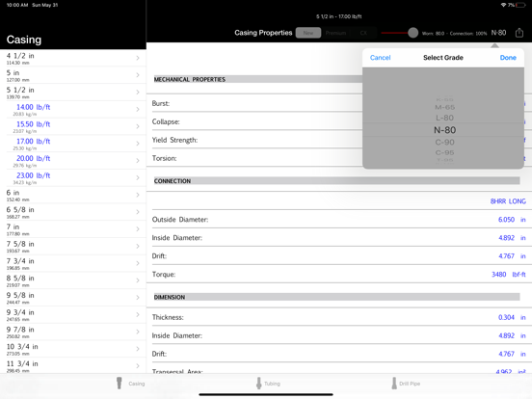
Task: Expand the 7 5/8 in casing size
Action: point(73,247)
